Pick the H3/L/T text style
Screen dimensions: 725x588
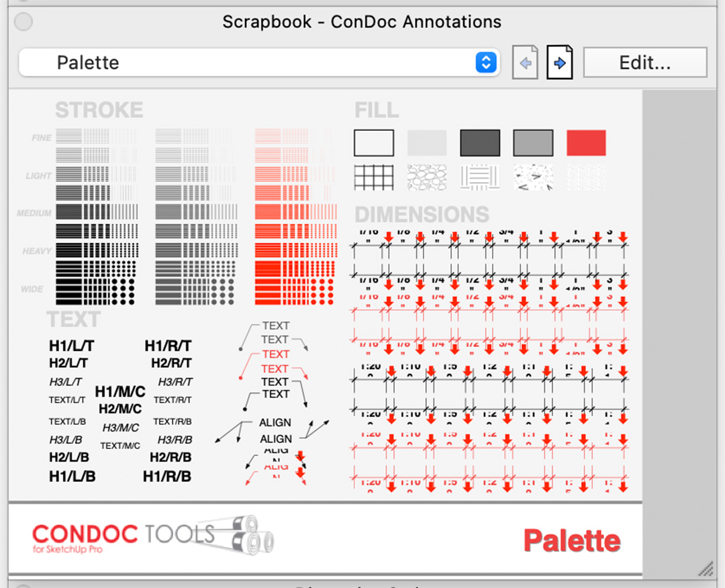click(x=66, y=382)
